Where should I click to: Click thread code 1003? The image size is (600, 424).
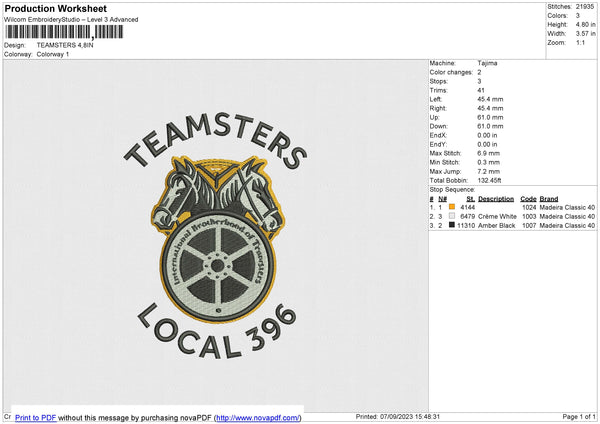(529, 217)
